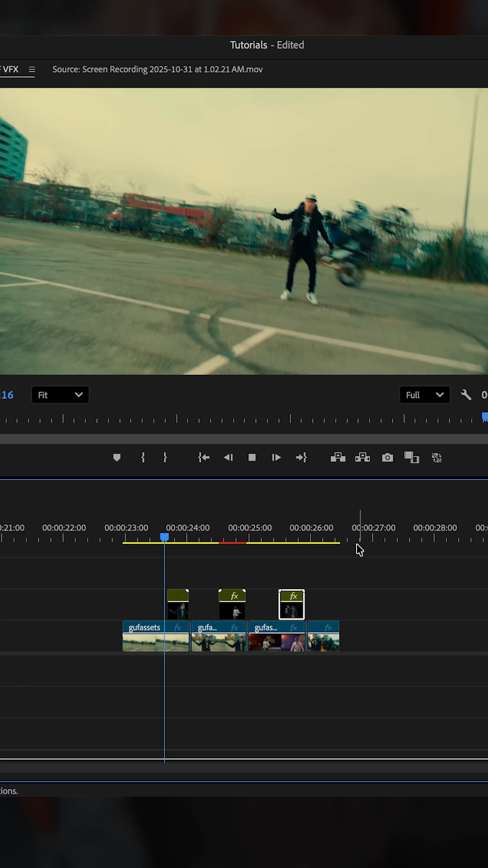Viewport: 488px width, 868px height.
Task: Click the fx badge on gufassets clip
Action: pyautogui.click(x=178, y=627)
